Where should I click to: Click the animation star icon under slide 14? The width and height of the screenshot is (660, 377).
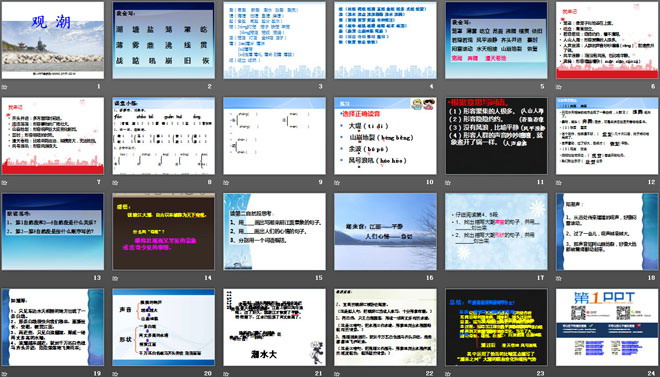(115, 278)
